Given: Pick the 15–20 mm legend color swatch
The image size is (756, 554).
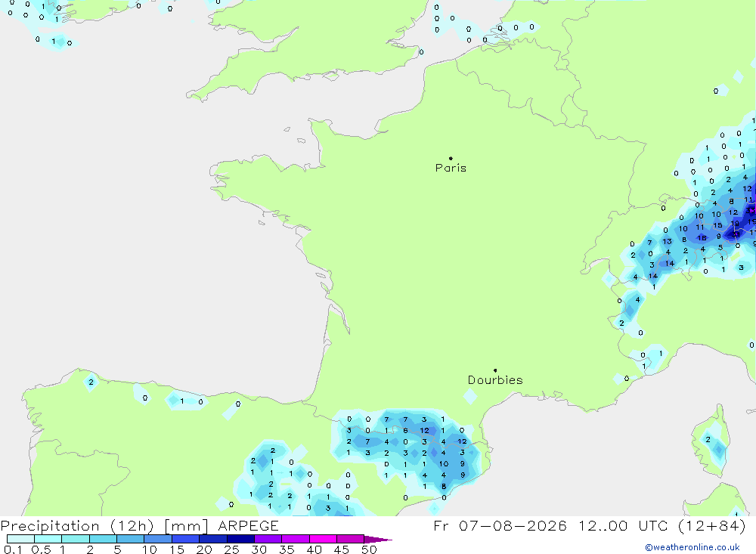Looking at the screenshot, I should (x=186, y=539).
